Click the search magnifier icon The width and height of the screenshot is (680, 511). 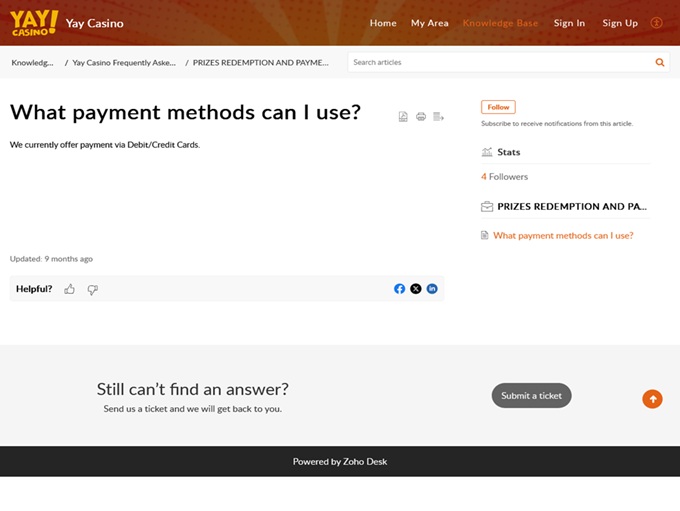pos(659,62)
